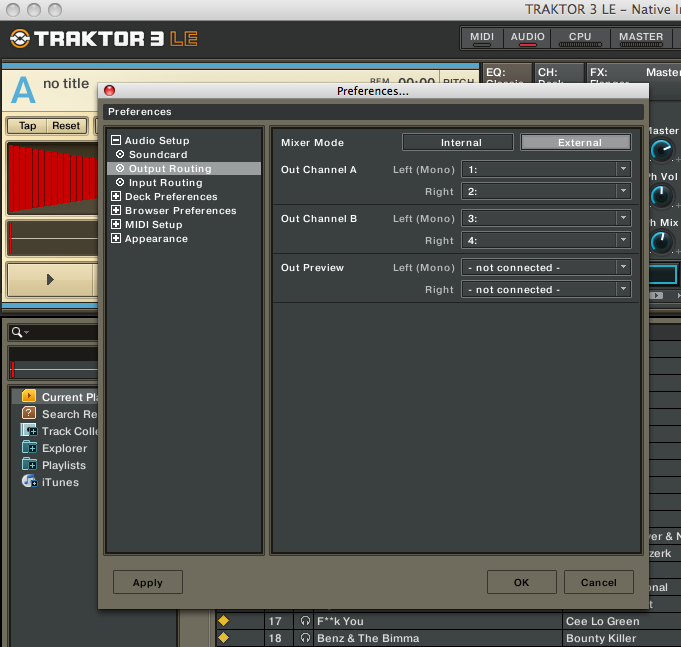Click the AUDIO indicator in header

click(x=527, y=38)
